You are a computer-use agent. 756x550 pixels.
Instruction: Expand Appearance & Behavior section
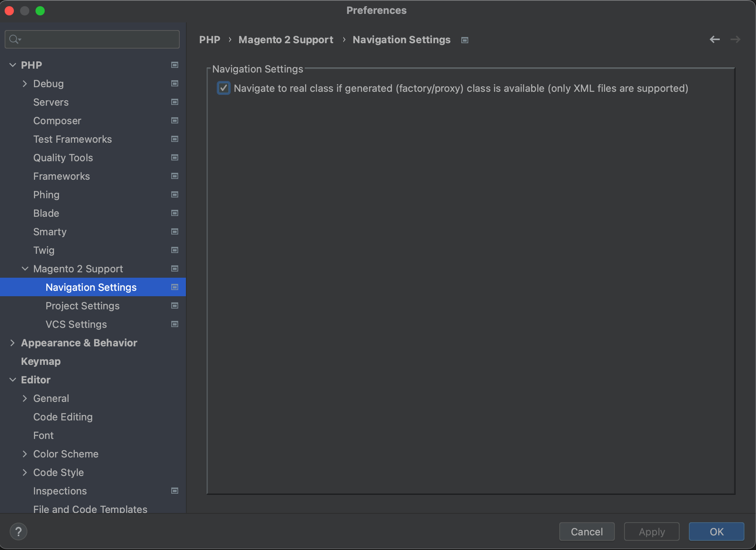point(13,342)
